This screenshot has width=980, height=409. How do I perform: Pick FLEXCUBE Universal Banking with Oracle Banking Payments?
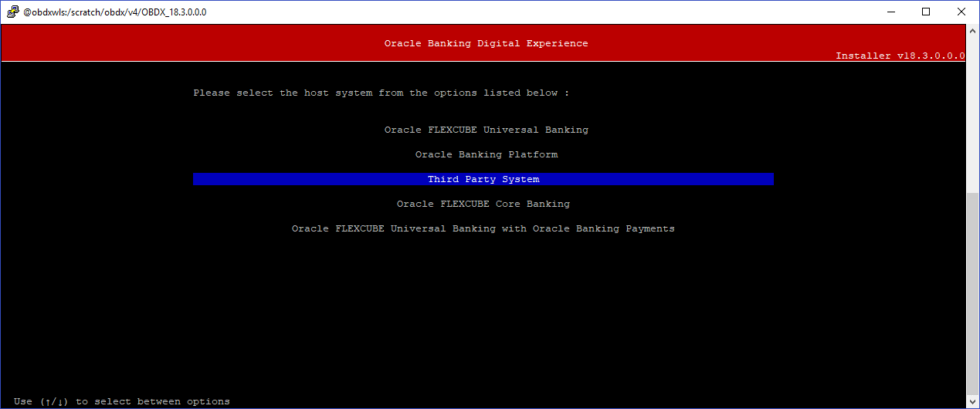[483, 228]
